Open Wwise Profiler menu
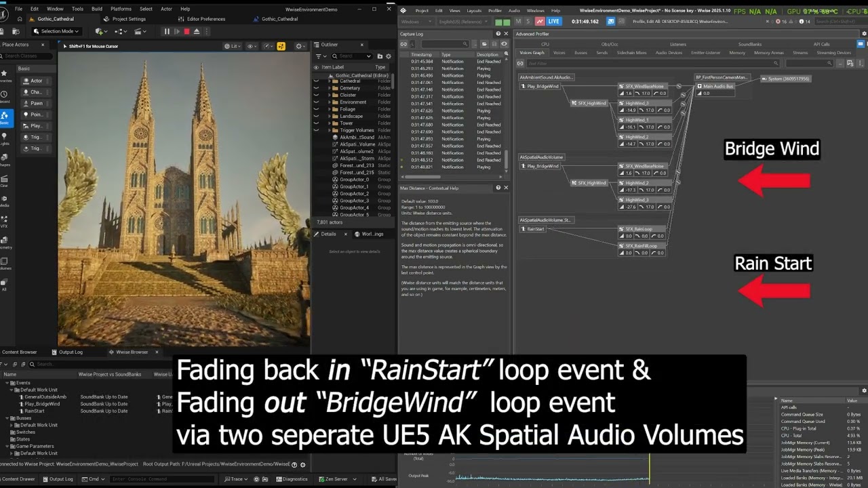This screenshot has height=488, width=868. pos(495,11)
